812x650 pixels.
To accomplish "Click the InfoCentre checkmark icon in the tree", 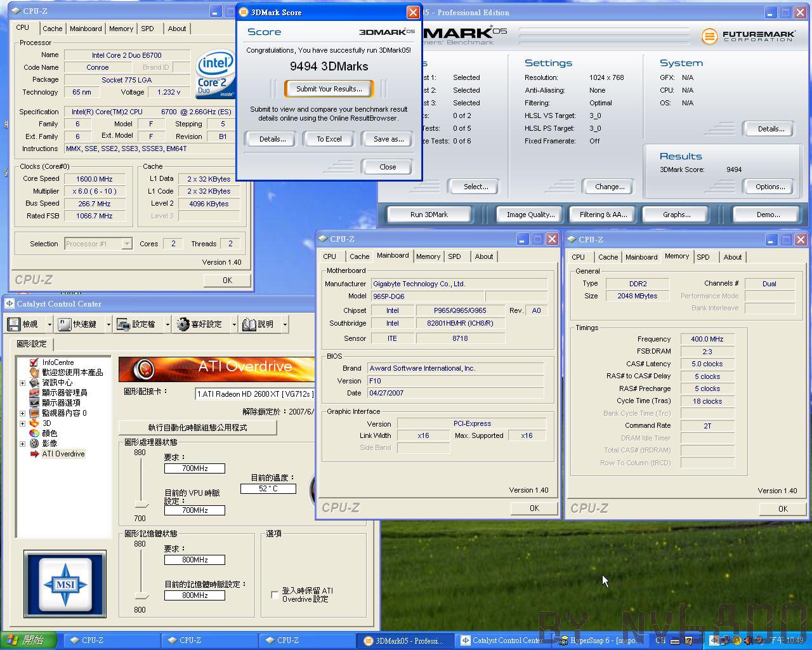I will tap(34, 362).
